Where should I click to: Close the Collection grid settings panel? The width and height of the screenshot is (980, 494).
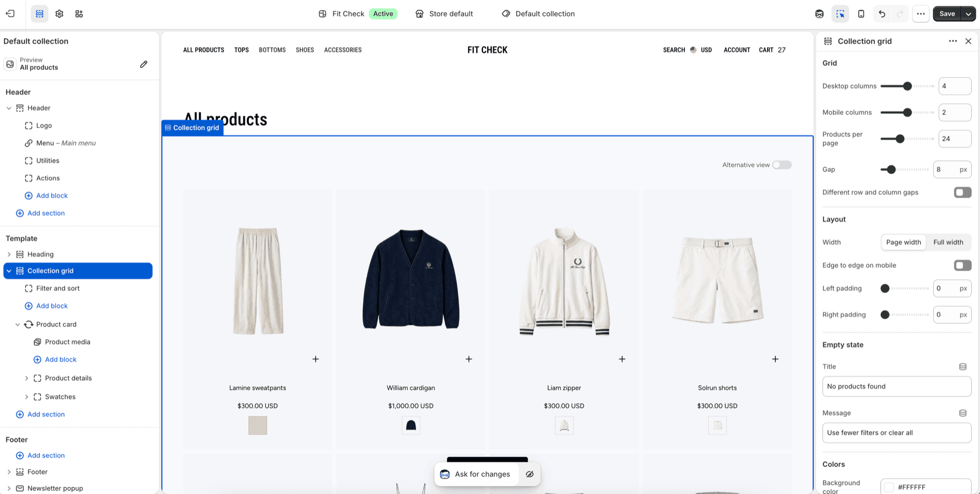(x=968, y=41)
